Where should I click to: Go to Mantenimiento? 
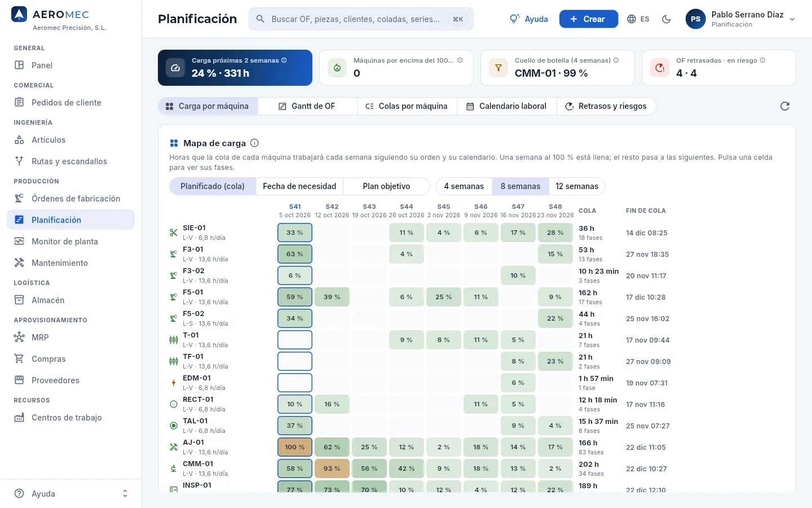click(x=70, y=263)
